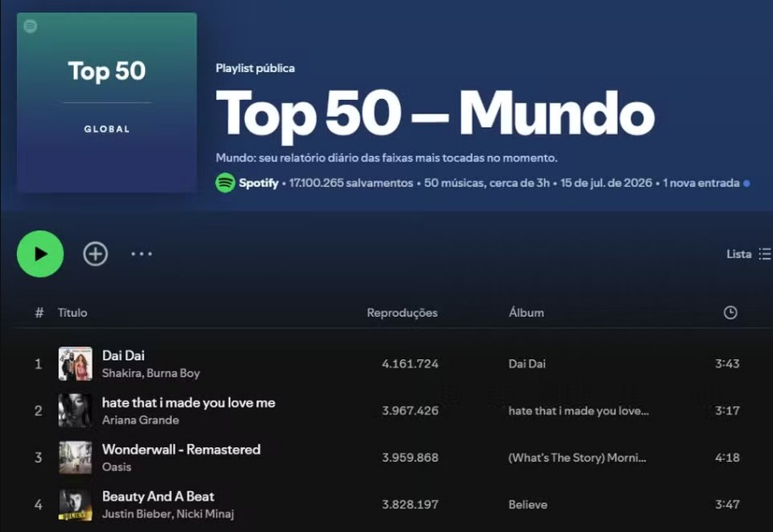Open the Dai Dai album link

pyautogui.click(x=527, y=363)
